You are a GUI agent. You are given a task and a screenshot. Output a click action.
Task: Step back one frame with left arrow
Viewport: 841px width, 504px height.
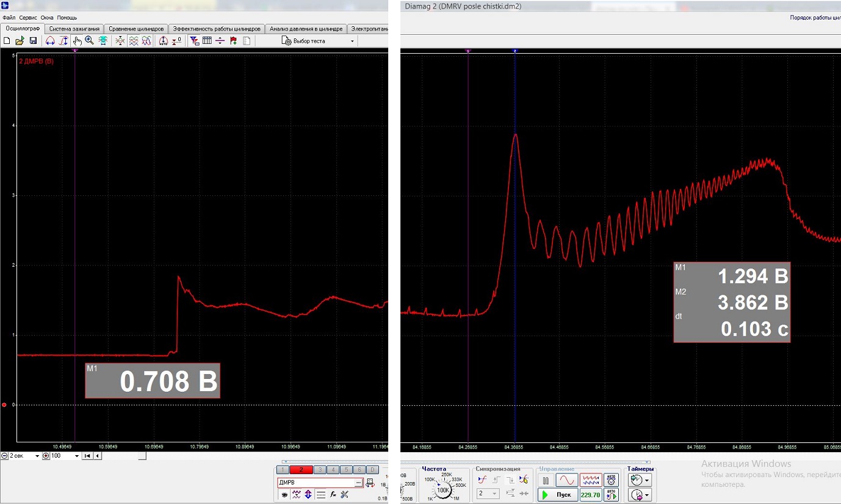click(98, 456)
